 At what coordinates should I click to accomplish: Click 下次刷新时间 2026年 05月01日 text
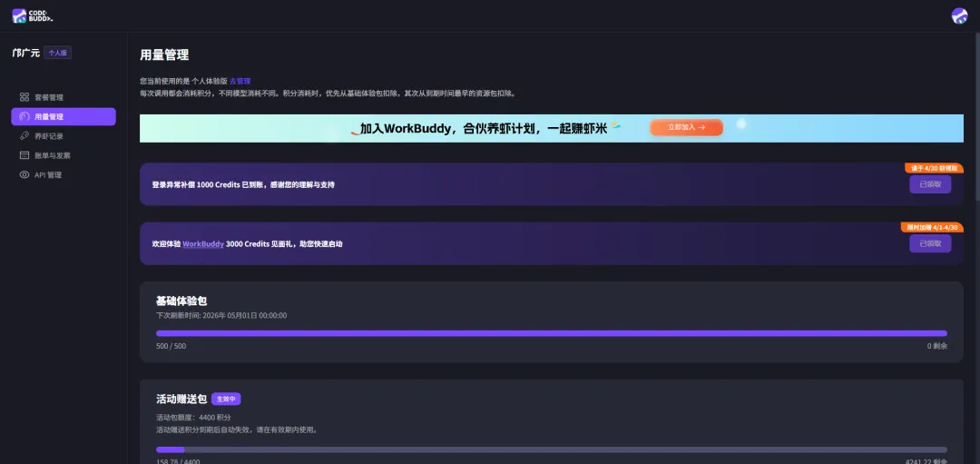(221, 316)
